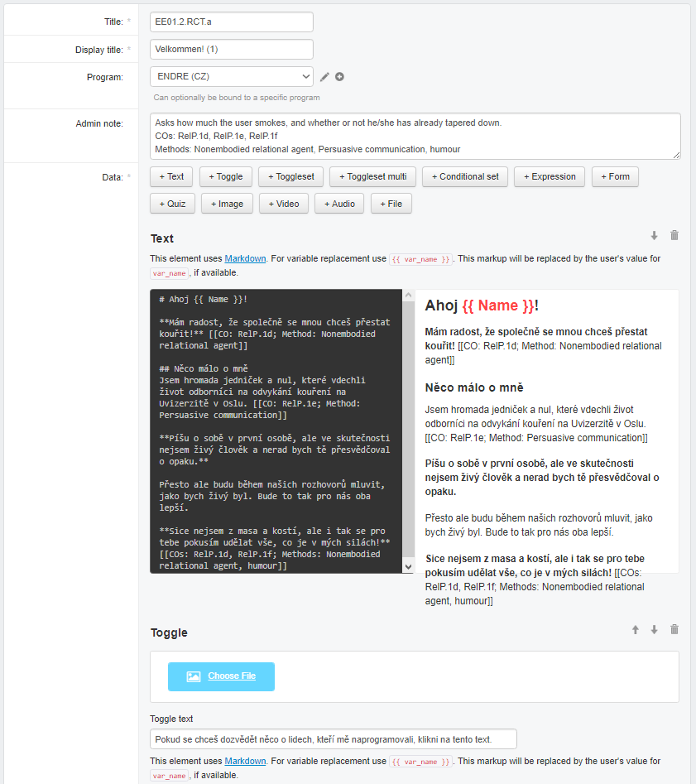The height and width of the screenshot is (784, 696).
Task: Focus the Toggle text input field
Action: (x=333, y=738)
